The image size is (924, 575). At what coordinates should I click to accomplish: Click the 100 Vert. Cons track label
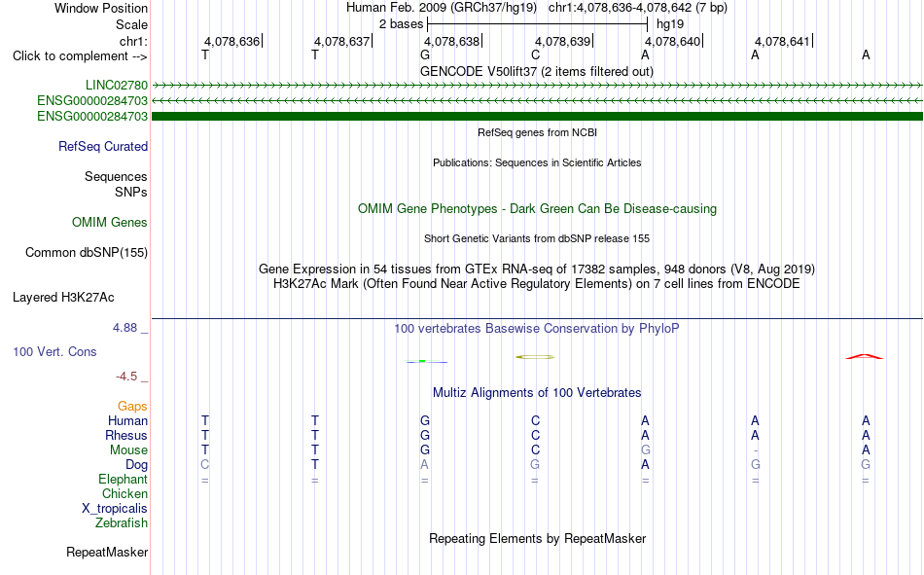click(54, 351)
